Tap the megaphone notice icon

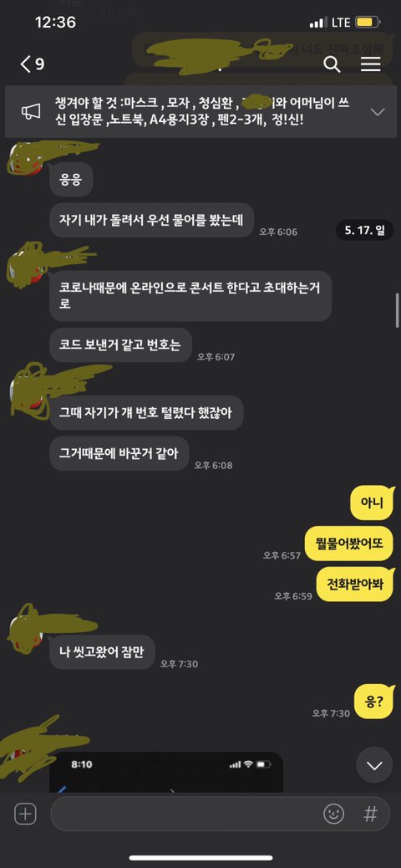tap(31, 111)
